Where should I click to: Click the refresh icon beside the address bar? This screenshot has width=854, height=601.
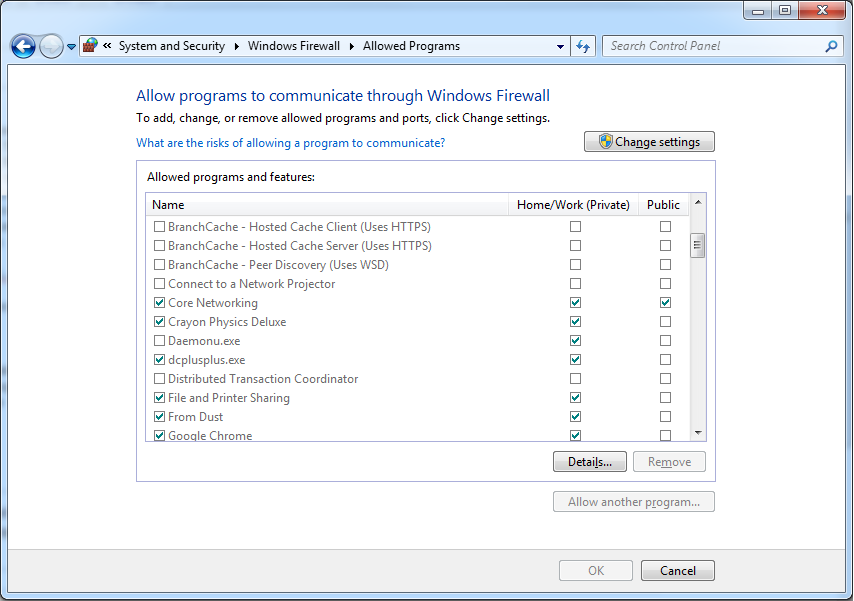[x=583, y=46]
